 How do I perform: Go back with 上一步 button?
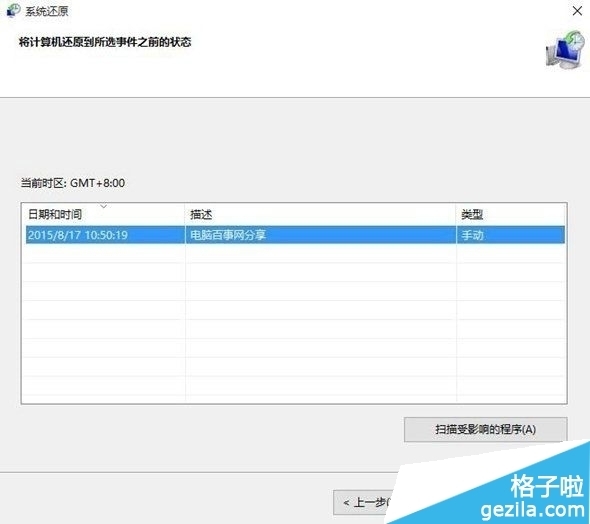(x=363, y=502)
